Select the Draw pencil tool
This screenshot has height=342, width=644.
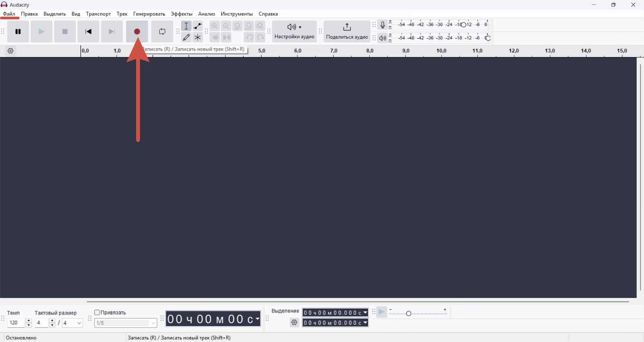[186, 37]
